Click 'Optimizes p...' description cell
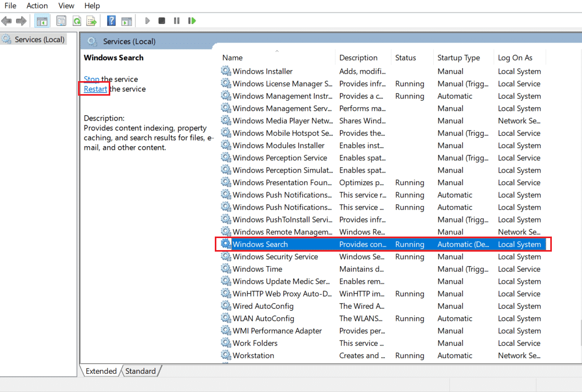The height and width of the screenshot is (392, 582). click(361, 182)
